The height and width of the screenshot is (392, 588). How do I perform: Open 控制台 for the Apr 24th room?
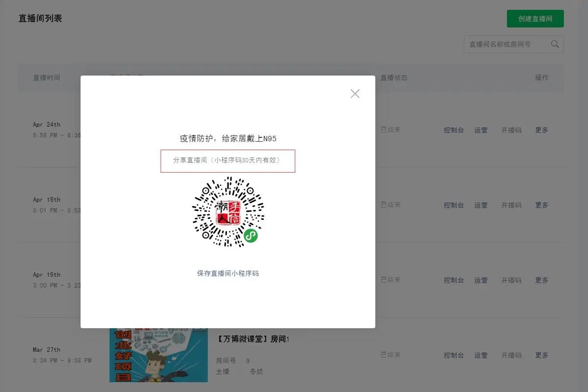click(x=454, y=130)
